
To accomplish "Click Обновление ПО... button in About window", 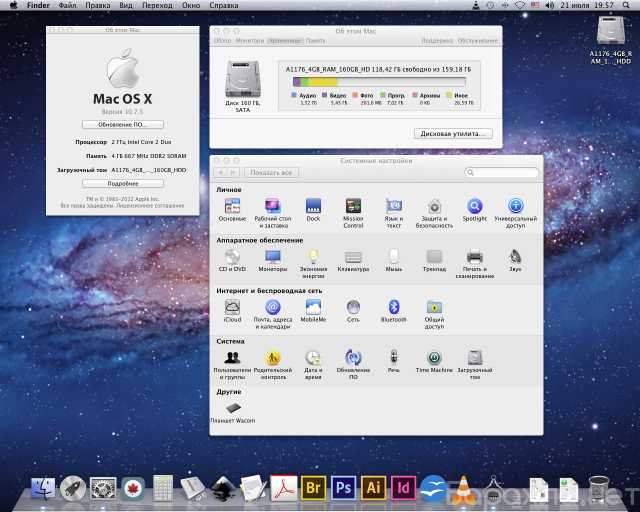I will pyautogui.click(x=123, y=125).
